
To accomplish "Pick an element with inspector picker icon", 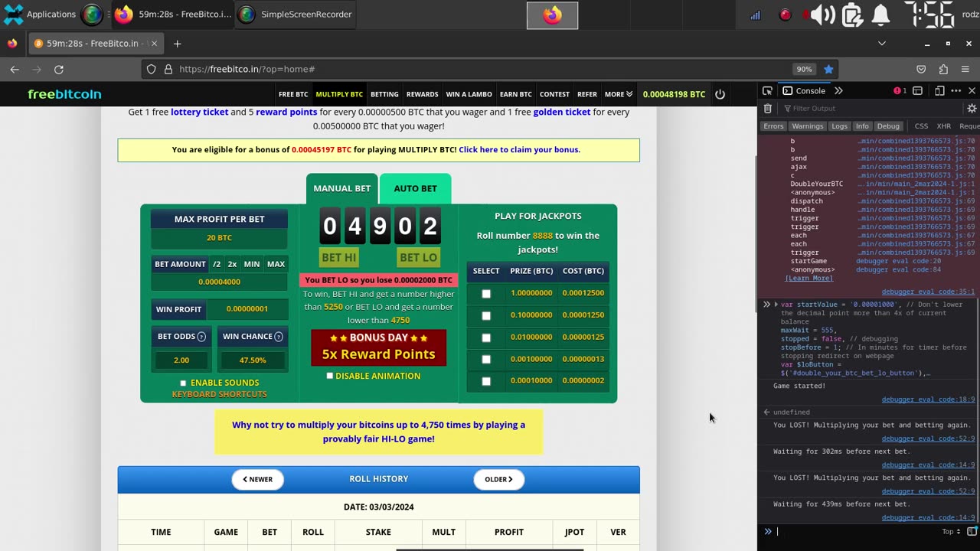I will click(x=768, y=91).
